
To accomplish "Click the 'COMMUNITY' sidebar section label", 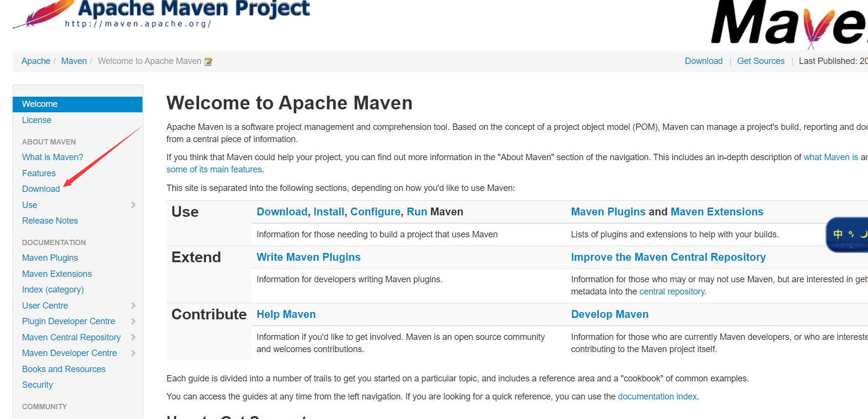I will pos(44,407).
